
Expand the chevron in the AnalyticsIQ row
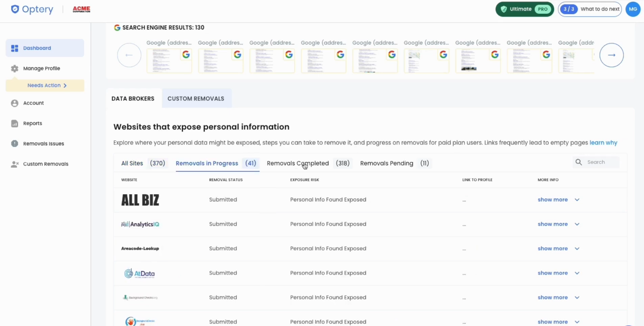[x=577, y=224]
